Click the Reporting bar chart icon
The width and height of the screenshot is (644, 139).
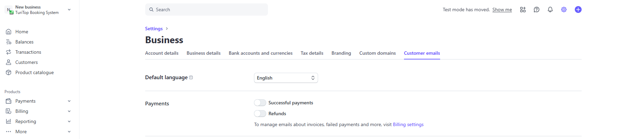point(9,121)
